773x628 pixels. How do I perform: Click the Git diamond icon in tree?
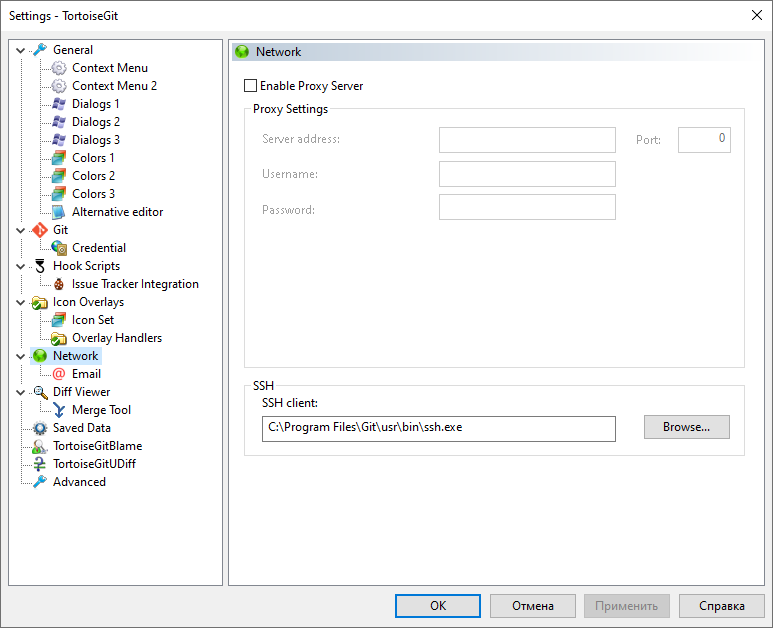(40, 230)
